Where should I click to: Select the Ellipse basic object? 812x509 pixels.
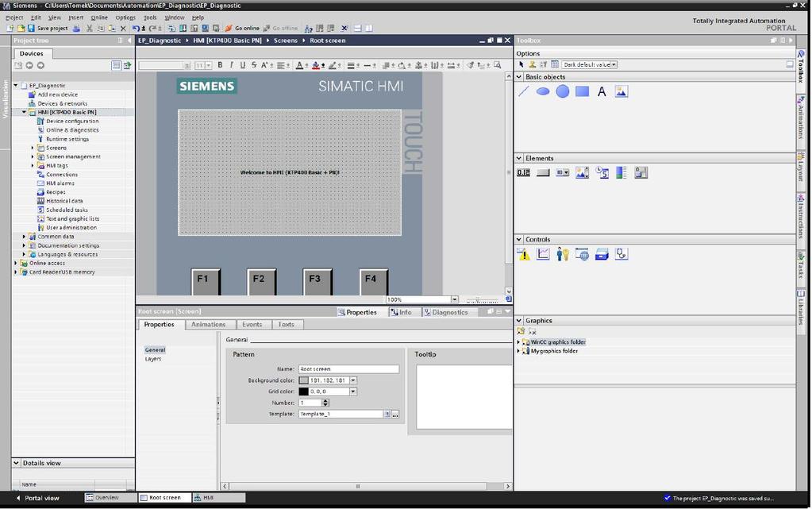click(543, 92)
